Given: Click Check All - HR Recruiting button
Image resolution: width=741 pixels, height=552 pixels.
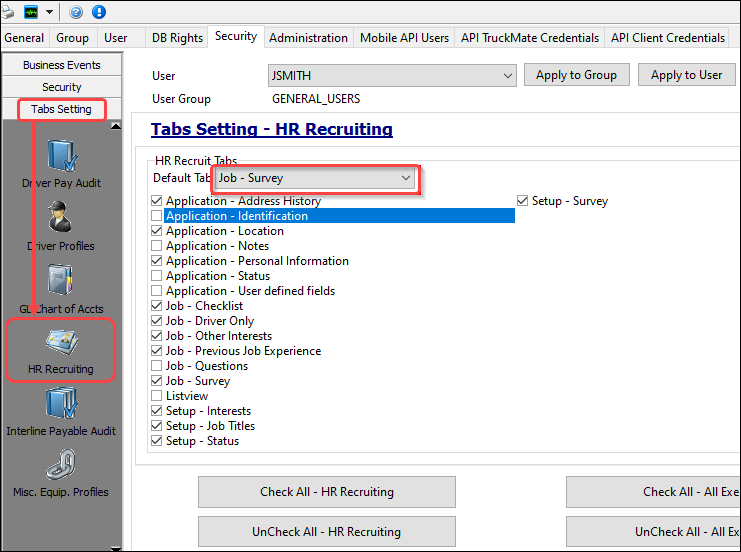Looking at the screenshot, I should (x=327, y=492).
